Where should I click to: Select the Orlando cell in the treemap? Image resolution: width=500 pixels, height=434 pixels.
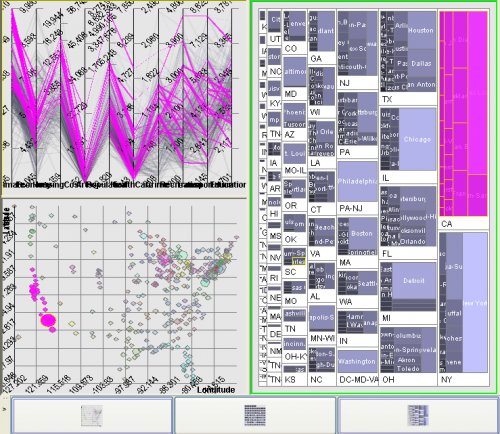[413, 241]
